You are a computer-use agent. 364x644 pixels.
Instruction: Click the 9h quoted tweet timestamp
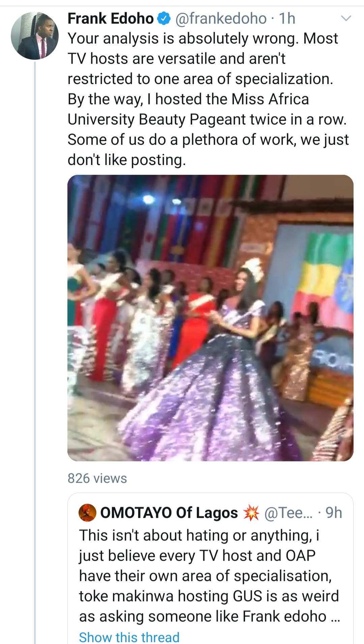(334, 513)
